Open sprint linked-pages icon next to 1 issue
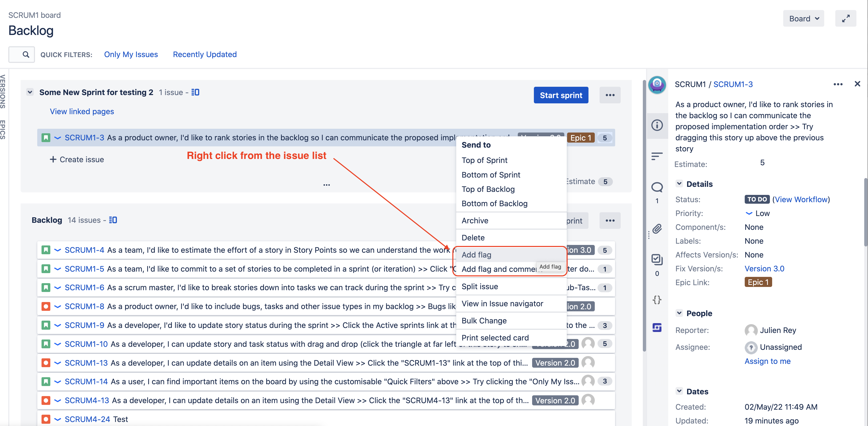 coord(195,92)
